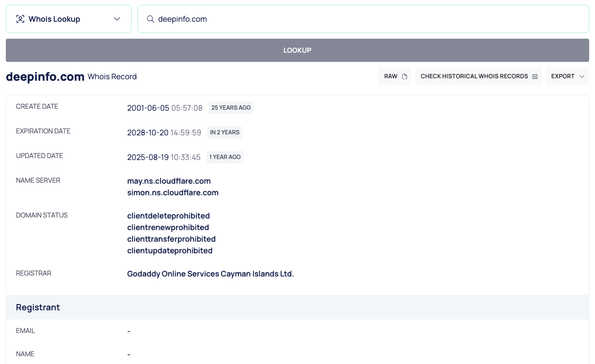
Task: Check historical Whois records
Action: pos(478,76)
